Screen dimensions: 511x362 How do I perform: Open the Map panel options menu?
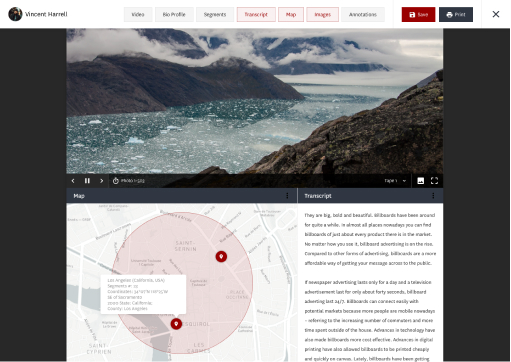click(x=287, y=196)
